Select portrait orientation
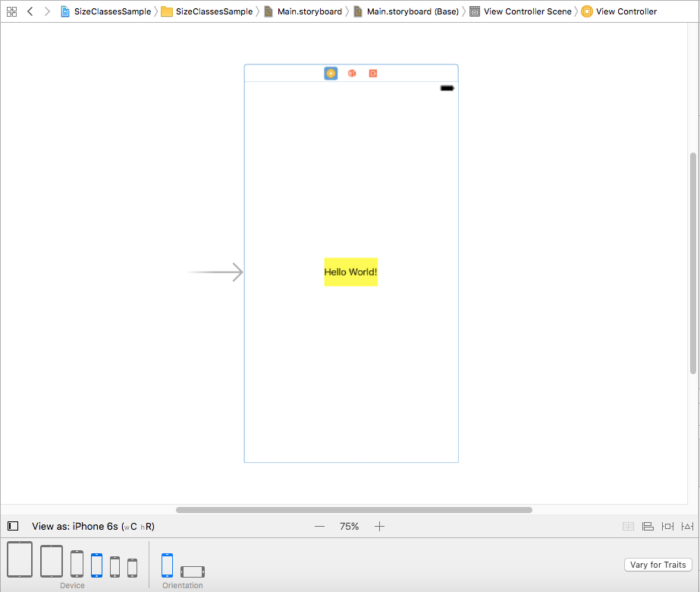Image resolution: width=700 pixels, height=592 pixels. tap(167, 565)
